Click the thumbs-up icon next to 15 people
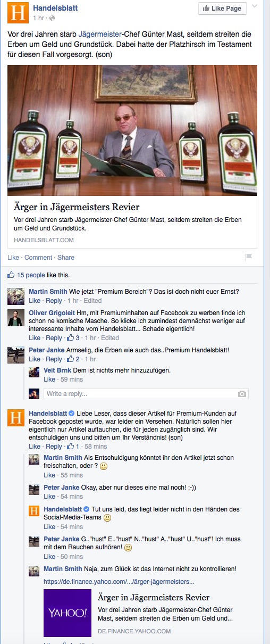 [11, 275]
